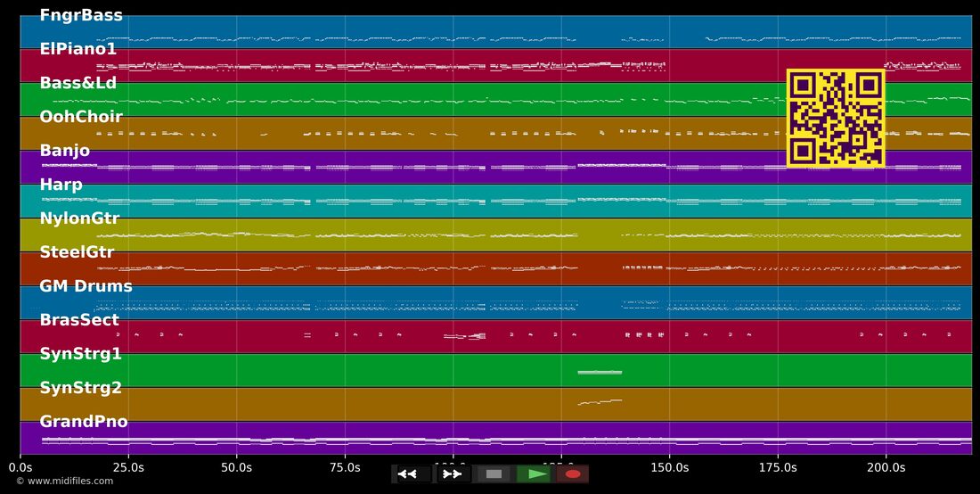Click the fast-forward playback button

pos(453,474)
